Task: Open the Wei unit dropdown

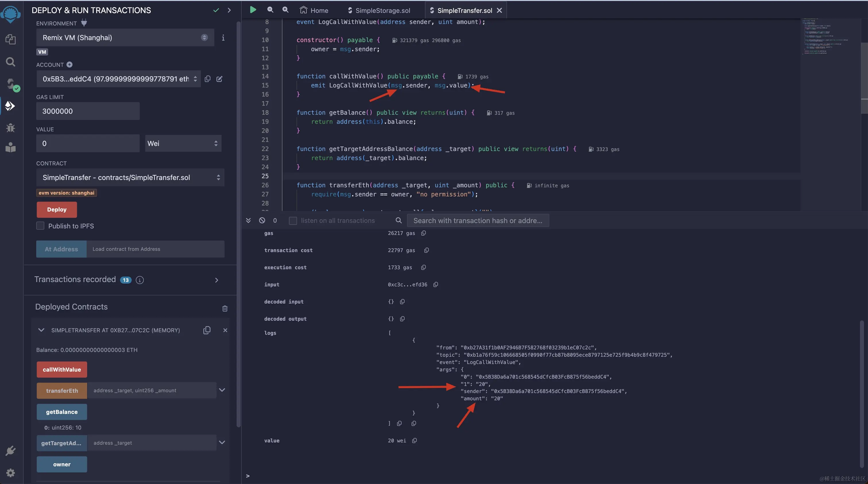Action: [183, 143]
